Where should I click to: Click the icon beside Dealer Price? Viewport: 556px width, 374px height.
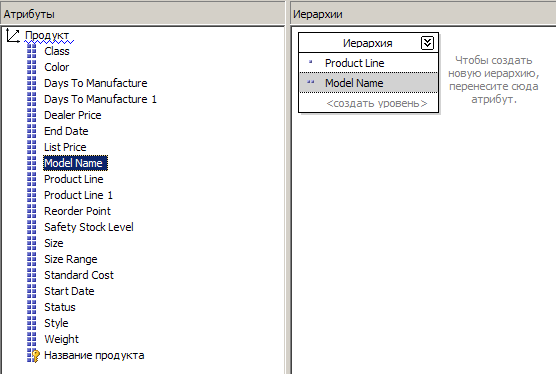[x=32, y=115]
